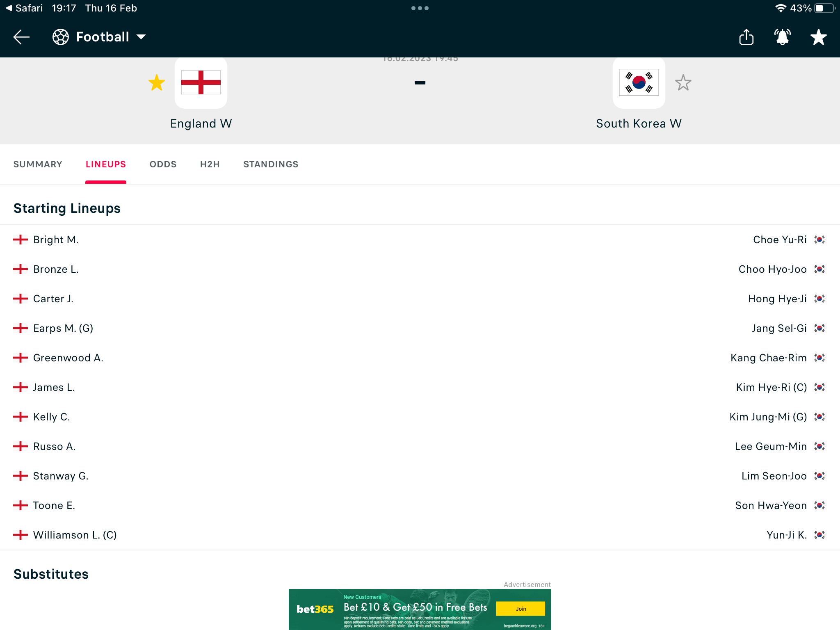
Task: Expand the Football sport dropdown arrow
Action: coord(141,37)
